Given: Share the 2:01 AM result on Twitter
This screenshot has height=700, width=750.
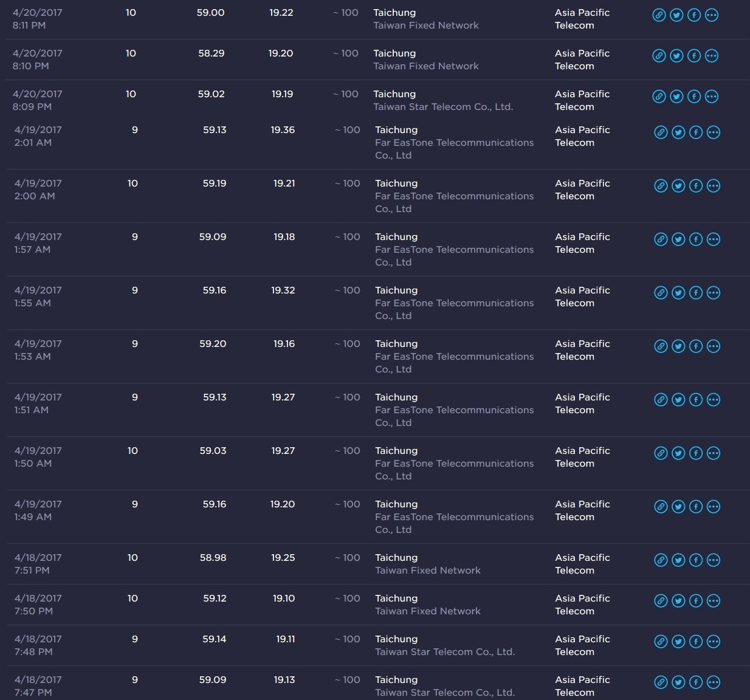Looking at the screenshot, I should 678,132.
